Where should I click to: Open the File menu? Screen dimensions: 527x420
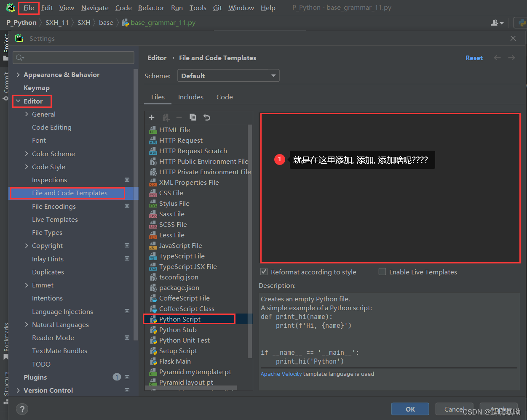(29, 8)
